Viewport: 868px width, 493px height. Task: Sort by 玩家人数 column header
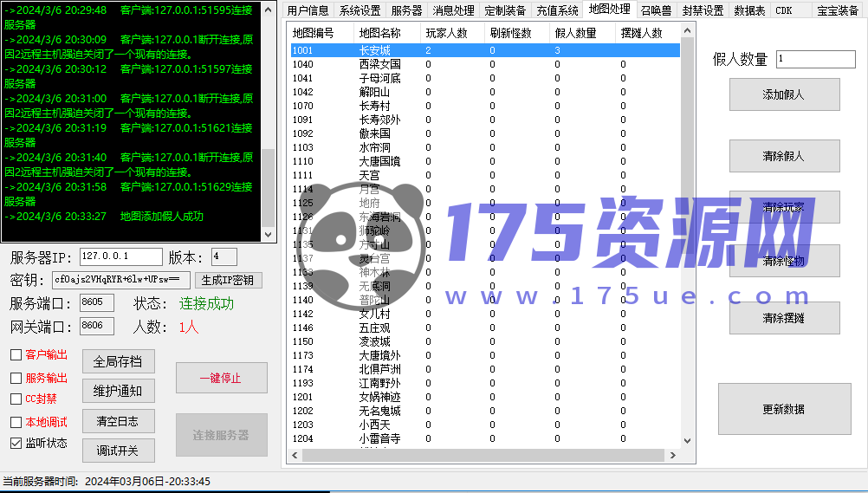pyautogui.click(x=453, y=33)
